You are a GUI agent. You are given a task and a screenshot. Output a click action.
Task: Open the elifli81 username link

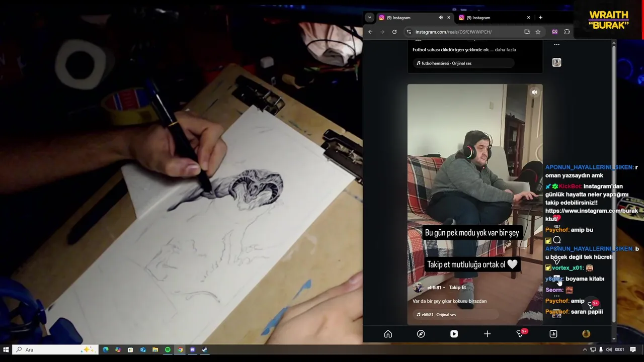click(x=434, y=288)
